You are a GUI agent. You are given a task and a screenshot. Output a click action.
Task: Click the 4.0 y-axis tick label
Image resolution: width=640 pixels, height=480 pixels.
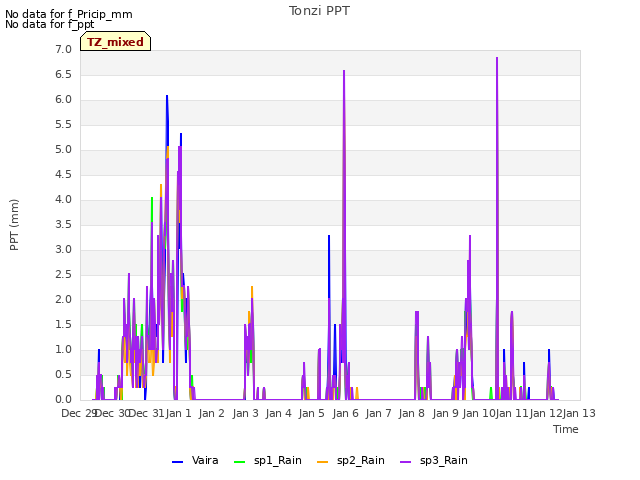coord(63,200)
